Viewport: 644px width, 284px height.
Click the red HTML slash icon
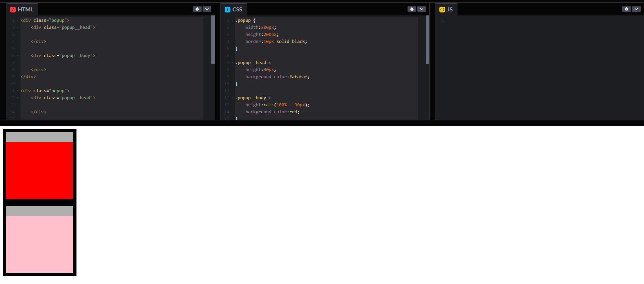click(x=13, y=9)
